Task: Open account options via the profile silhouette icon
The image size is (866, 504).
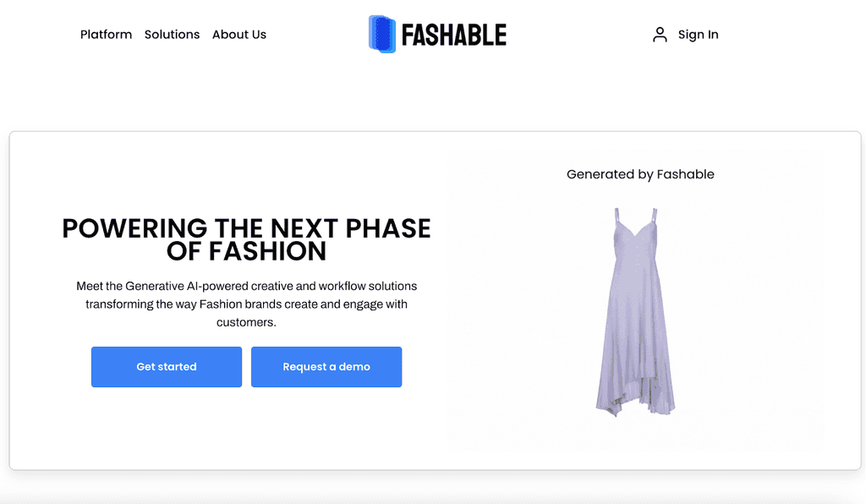Action: tap(660, 34)
